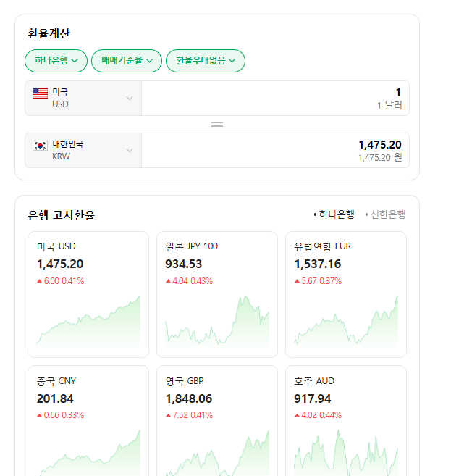The image size is (451, 476).
Task: Click the AUD trend chart thumbnail
Action: 346,453
